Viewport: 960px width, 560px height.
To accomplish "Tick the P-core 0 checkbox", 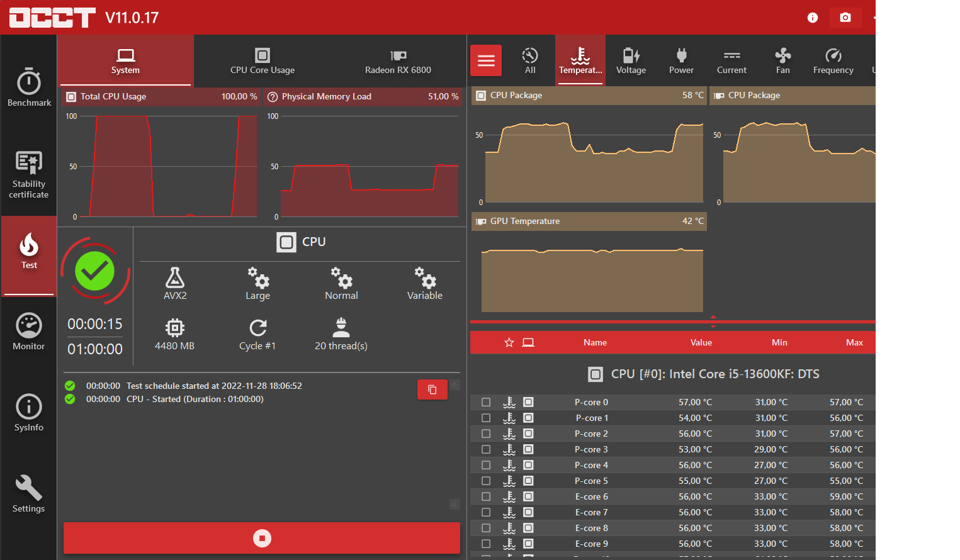I will (486, 402).
